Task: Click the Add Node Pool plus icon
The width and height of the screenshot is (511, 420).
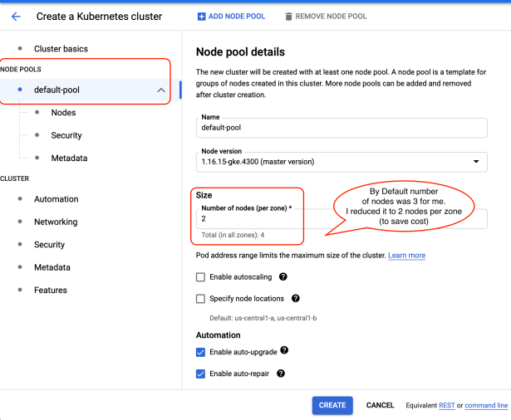Action: click(x=202, y=17)
